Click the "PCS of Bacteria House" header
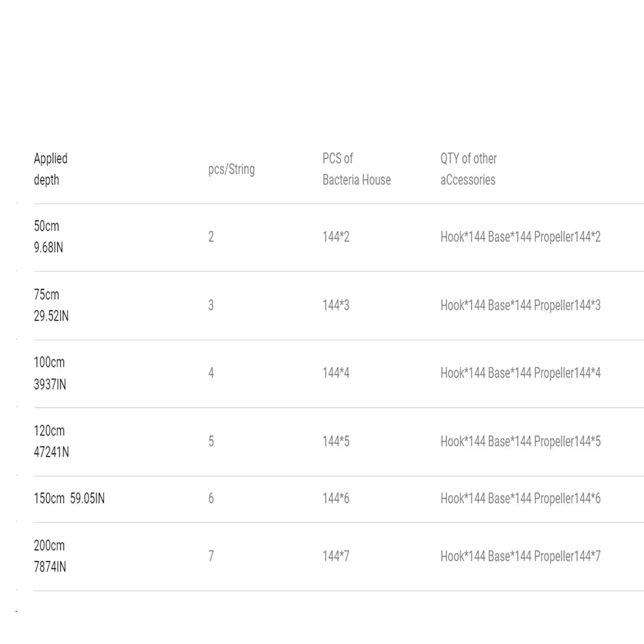 (x=356, y=169)
